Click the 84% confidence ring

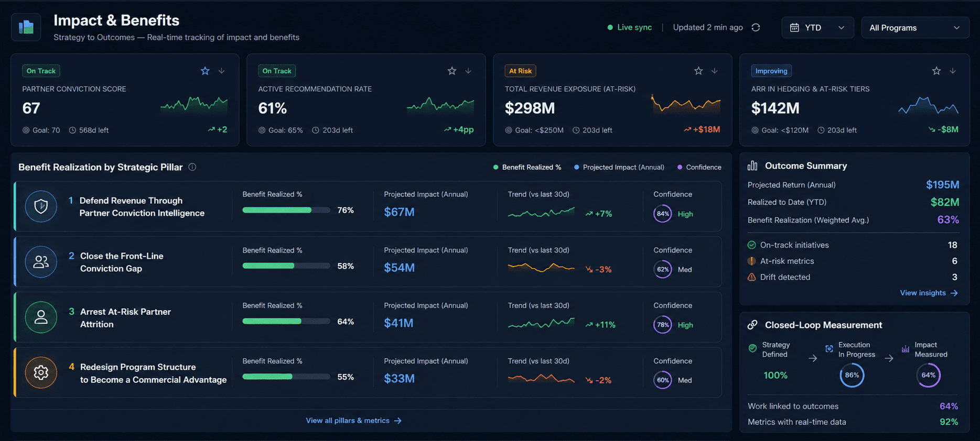click(x=663, y=214)
